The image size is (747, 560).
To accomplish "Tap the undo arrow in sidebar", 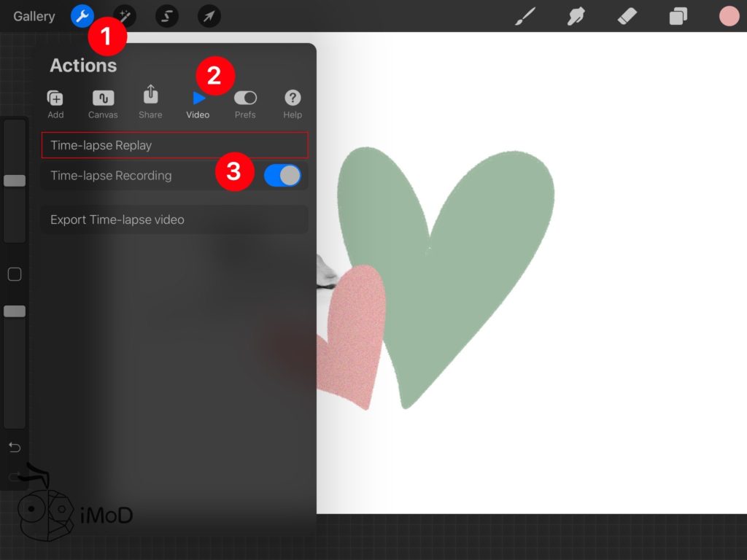I will [15, 446].
